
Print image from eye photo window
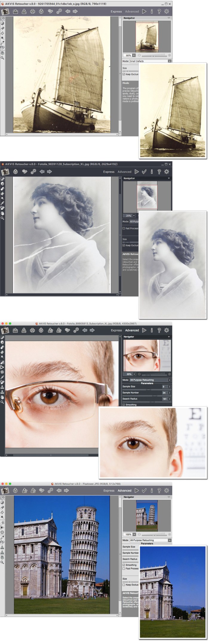(x=33, y=330)
